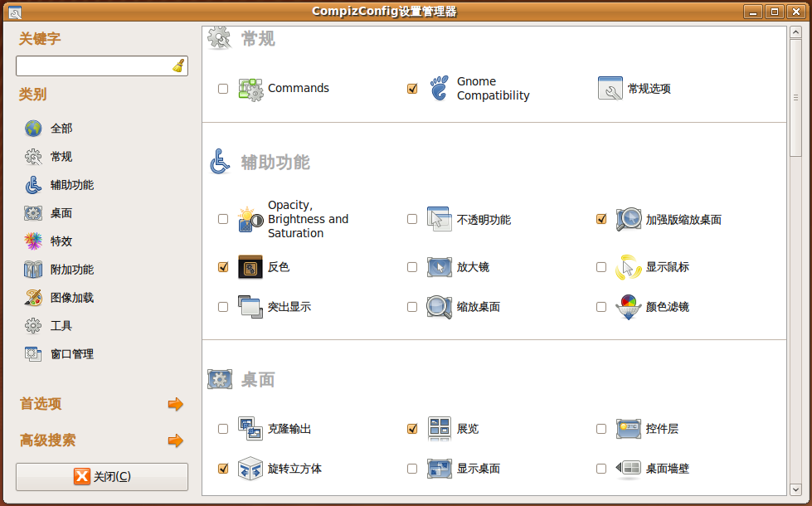Screen dimensions: 812x506
Task: Check the 显示鼠标 checkbox
Action: point(601,267)
